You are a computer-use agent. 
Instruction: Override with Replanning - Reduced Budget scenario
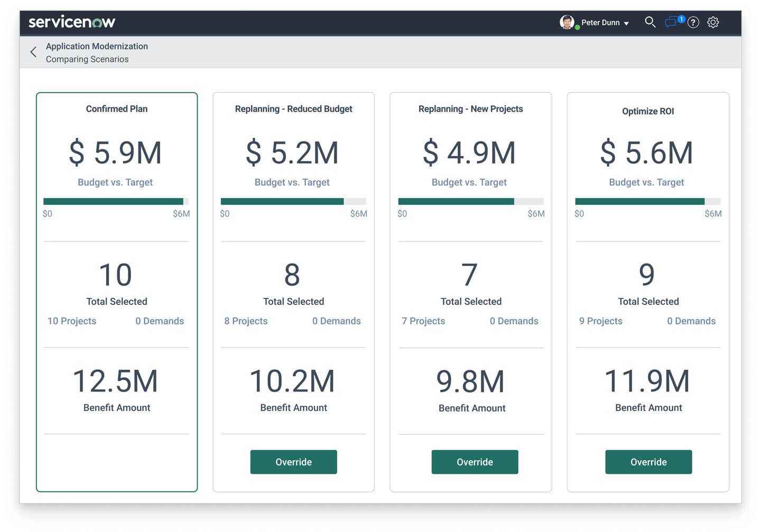pyautogui.click(x=293, y=462)
